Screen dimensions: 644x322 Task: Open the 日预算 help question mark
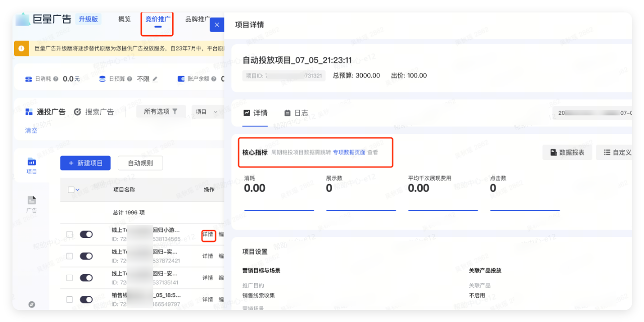130,79
